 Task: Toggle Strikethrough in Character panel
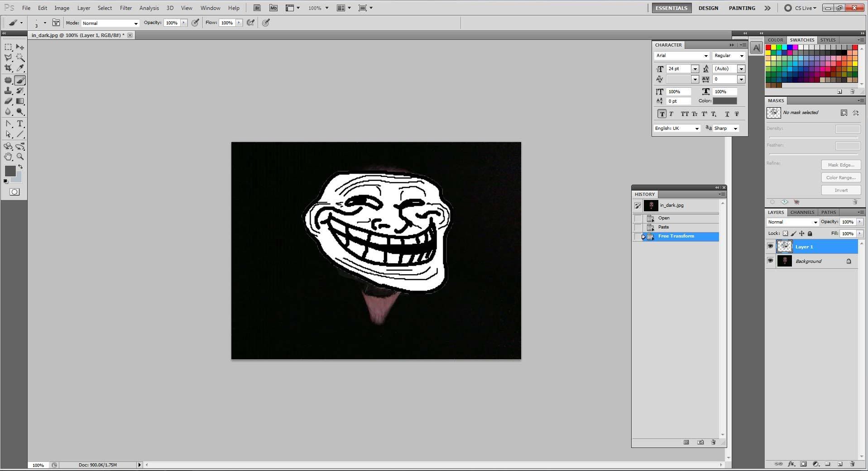tap(737, 114)
